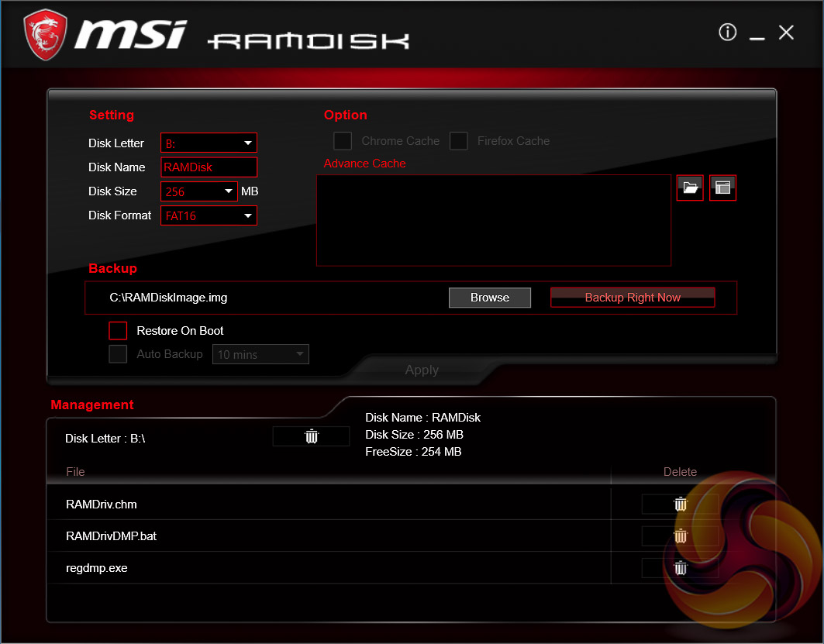Enable the Restore On Boot checkbox
824x644 pixels.
click(x=118, y=331)
